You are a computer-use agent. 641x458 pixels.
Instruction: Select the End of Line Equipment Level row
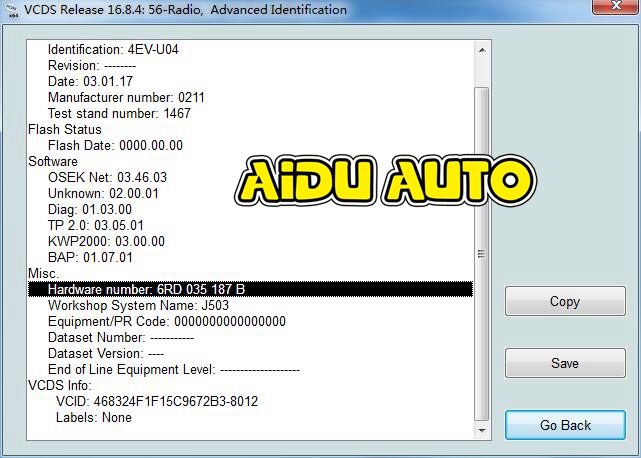[x=173, y=369]
